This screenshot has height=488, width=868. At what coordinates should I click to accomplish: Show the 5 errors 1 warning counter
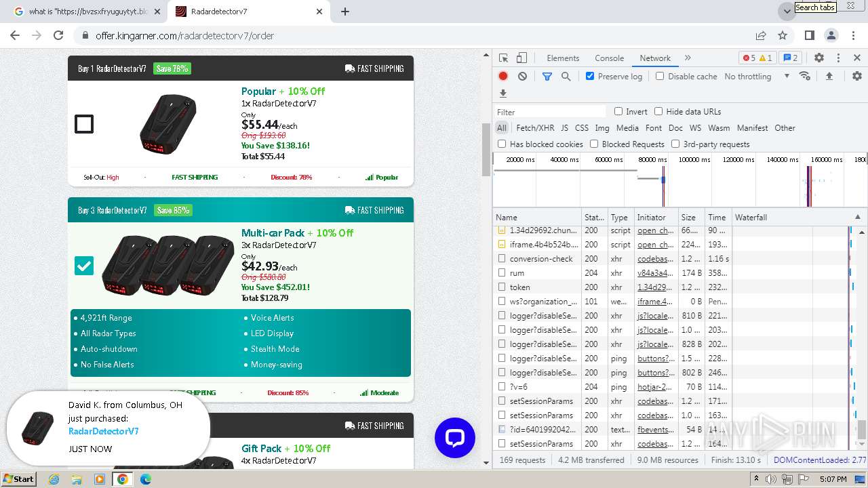point(757,58)
